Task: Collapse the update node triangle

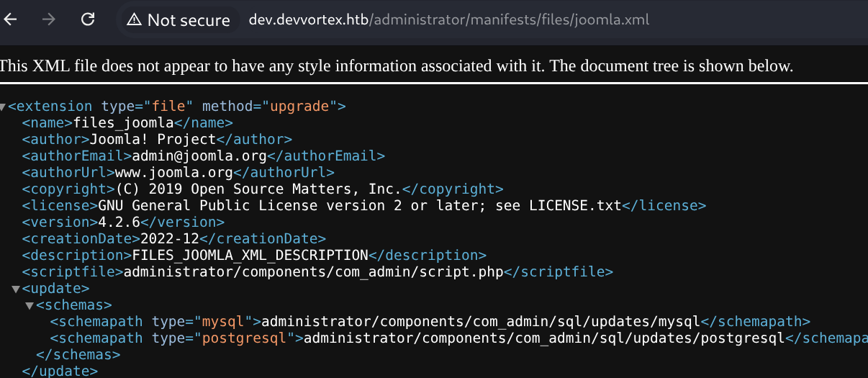Action: coord(16,289)
